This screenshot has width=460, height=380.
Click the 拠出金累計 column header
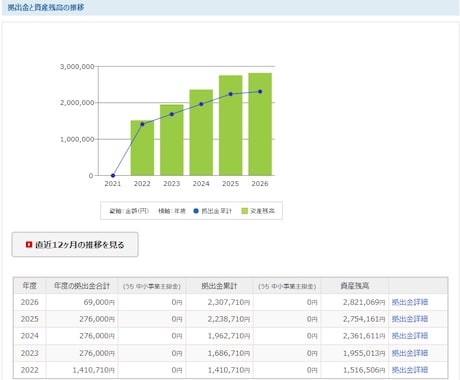coord(219,286)
